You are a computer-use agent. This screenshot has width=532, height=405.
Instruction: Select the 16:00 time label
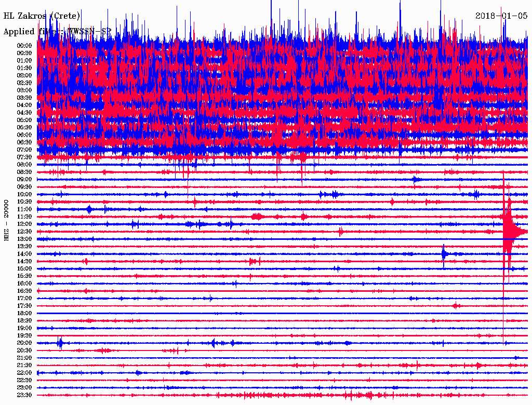click(24, 283)
